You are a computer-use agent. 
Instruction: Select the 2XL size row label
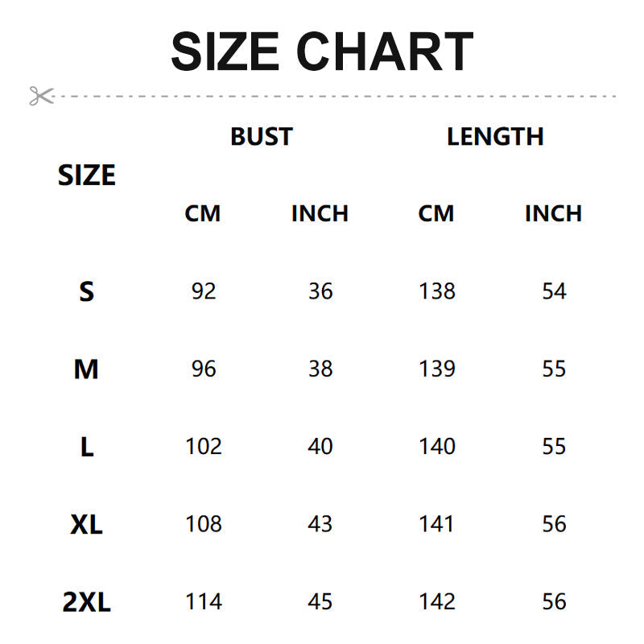tap(86, 602)
